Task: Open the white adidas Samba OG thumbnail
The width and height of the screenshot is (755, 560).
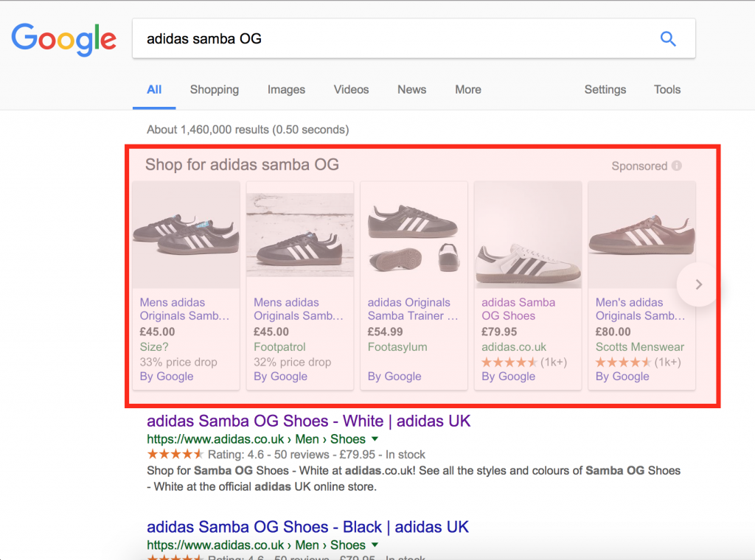Action: 528,235
